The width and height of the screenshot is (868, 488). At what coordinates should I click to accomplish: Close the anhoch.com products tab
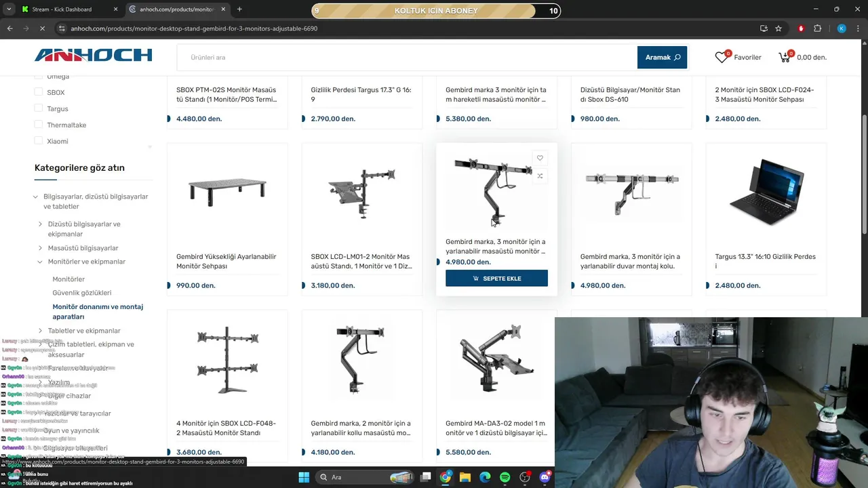point(223,9)
